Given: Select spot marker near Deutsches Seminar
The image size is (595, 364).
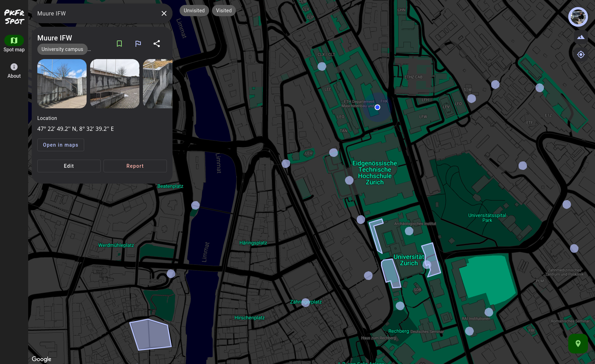Looking at the screenshot, I should coord(469,331).
